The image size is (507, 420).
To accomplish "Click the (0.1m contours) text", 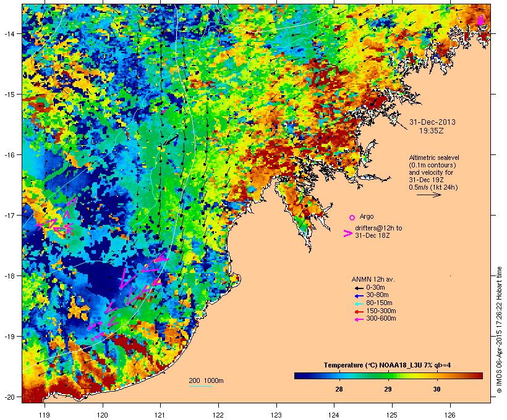I will click(x=432, y=165).
